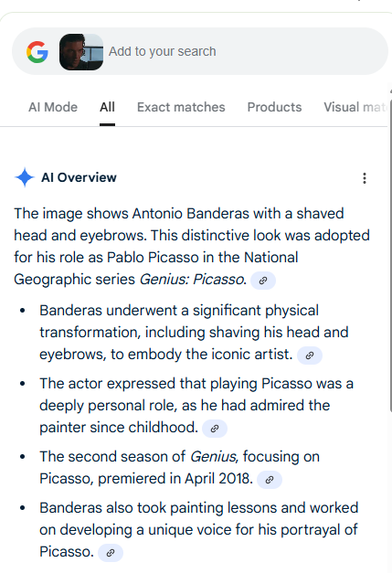Click the Google logo in search bar
This screenshot has width=392, height=573.
[37, 52]
